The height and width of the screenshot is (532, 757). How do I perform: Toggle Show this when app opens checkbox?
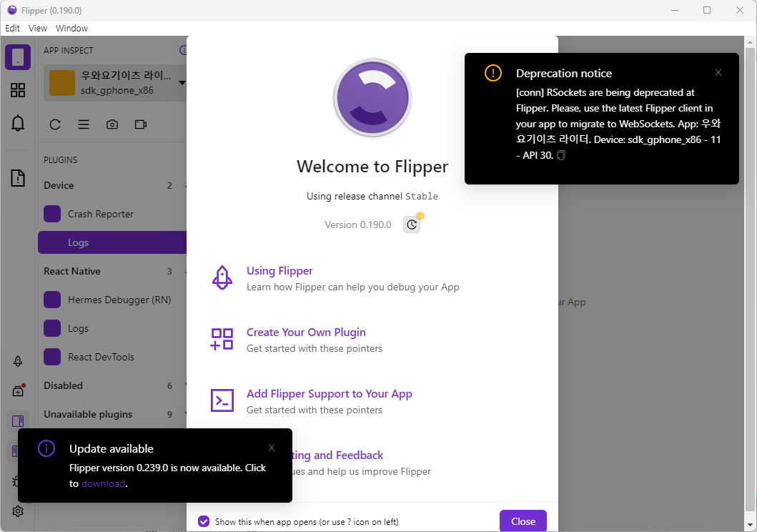pyautogui.click(x=204, y=521)
